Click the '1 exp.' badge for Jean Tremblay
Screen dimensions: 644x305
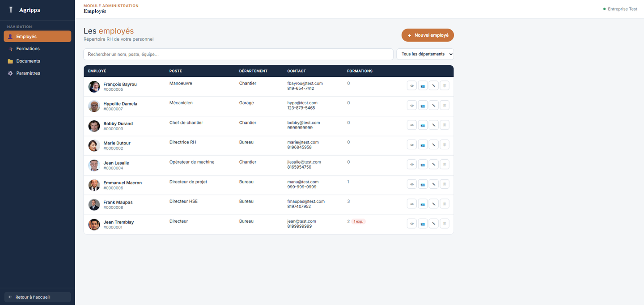click(x=359, y=221)
